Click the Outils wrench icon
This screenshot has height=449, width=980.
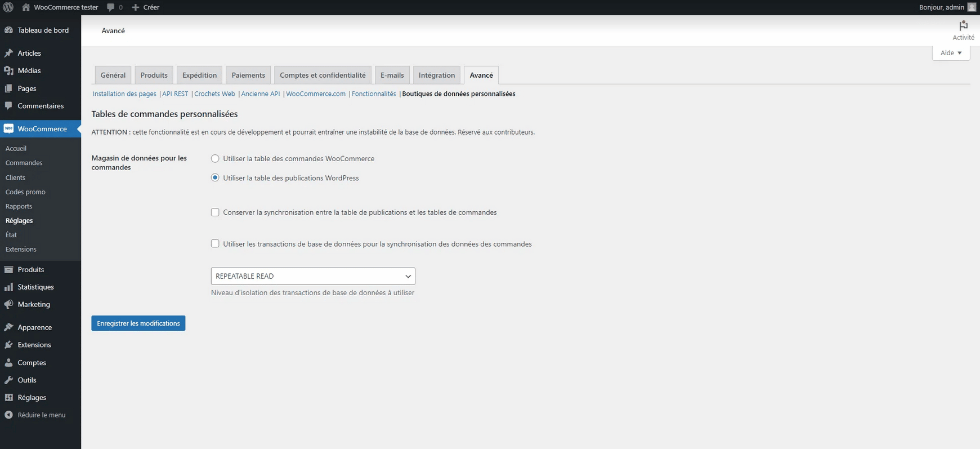point(8,380)
